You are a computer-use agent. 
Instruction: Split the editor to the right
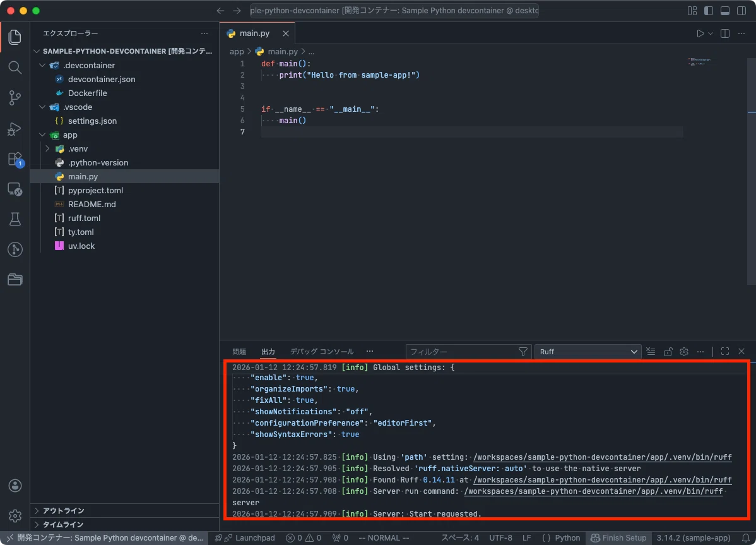point(724,33)
